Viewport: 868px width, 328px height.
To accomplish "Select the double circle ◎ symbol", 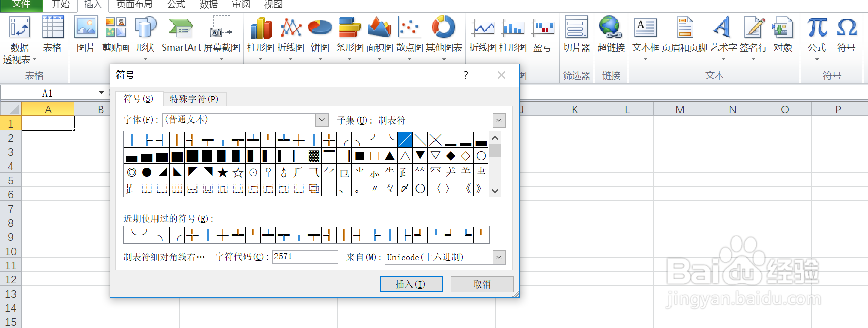I will point(132,173).
